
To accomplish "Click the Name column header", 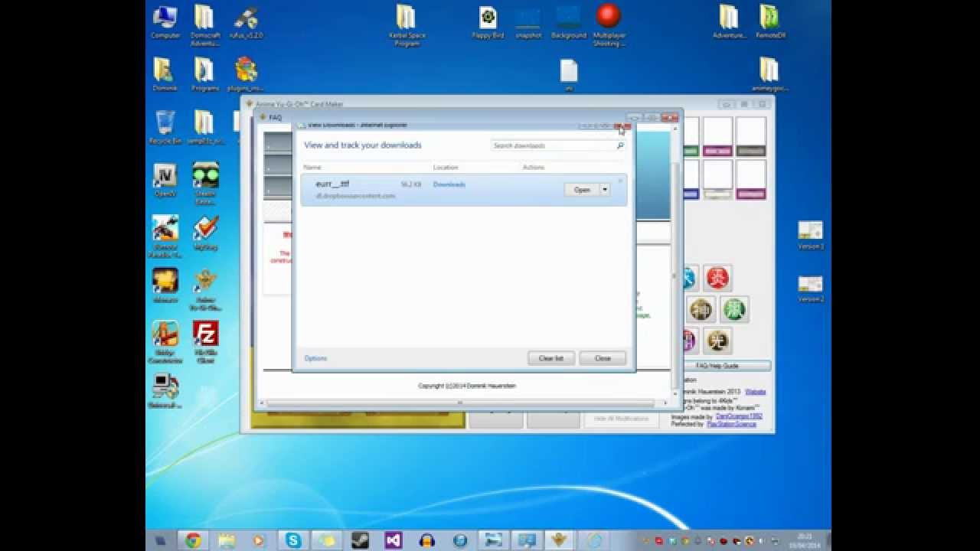I will click(312, 167).
